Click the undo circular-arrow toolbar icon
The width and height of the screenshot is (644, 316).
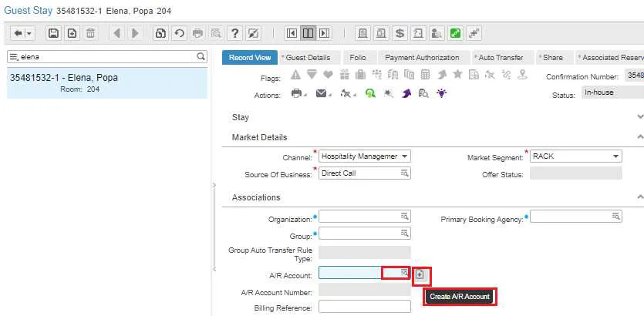coord(179,33)
